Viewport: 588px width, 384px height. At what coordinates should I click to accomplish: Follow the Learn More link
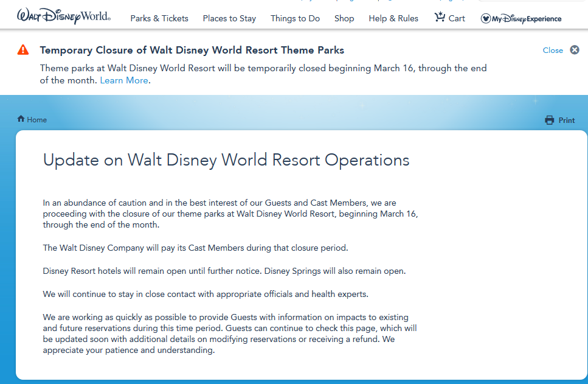124,80
